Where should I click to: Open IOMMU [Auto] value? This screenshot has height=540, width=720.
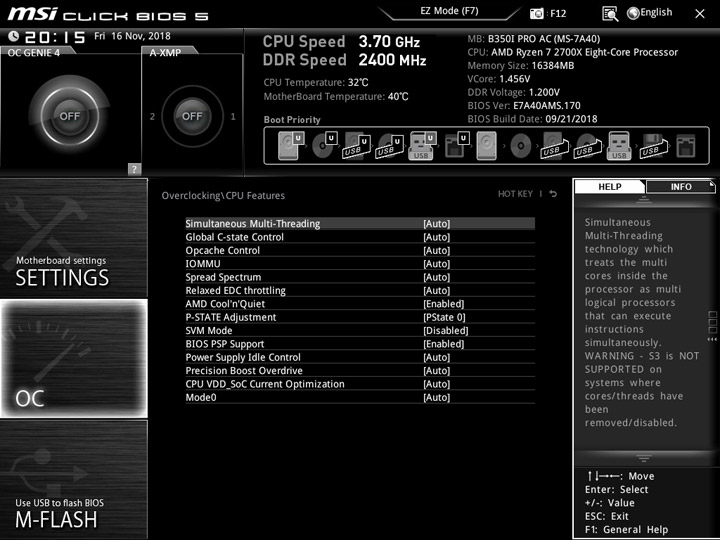(x=437, y=264)
